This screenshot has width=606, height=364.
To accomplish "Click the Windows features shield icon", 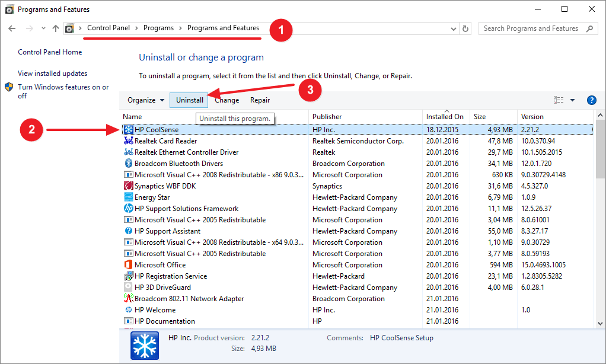I will pos(9,87).
